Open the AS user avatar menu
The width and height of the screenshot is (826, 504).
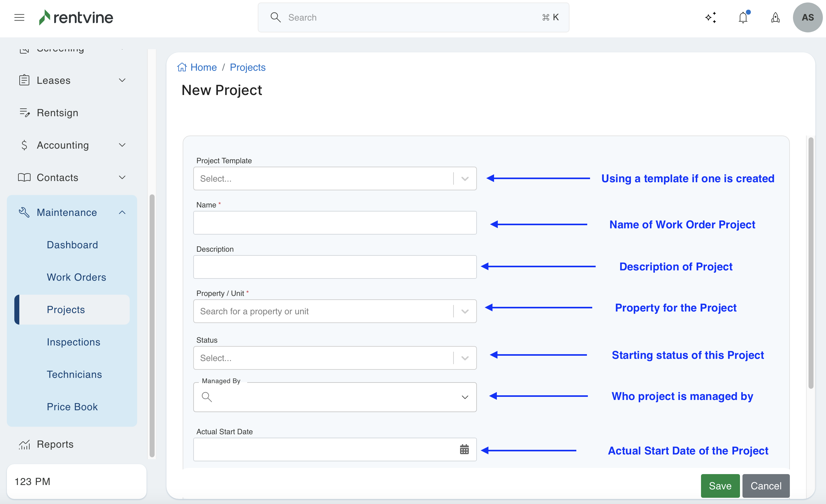tap(807, 17)
